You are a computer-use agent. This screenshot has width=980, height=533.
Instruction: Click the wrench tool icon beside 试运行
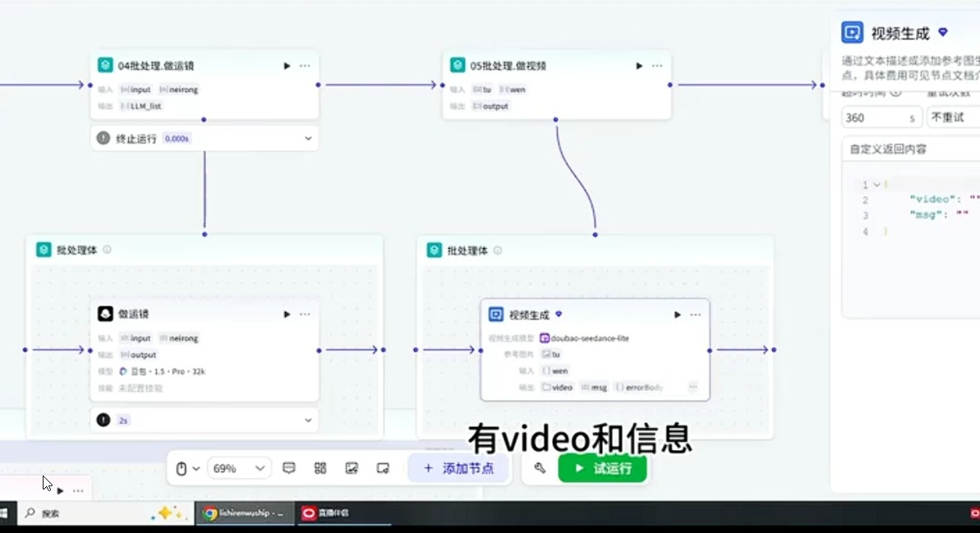[x=540, y=467]
